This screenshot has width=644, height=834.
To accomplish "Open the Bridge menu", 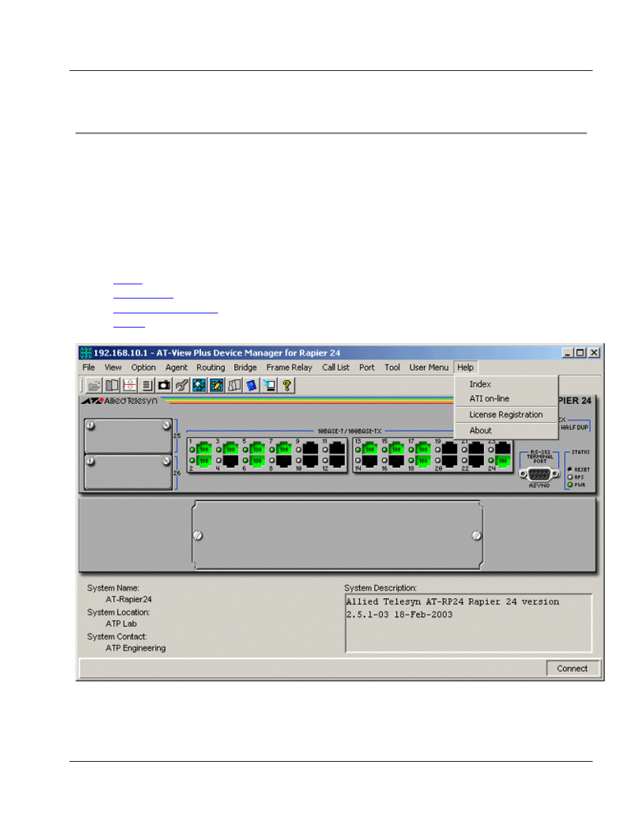I will coord(245,367).
